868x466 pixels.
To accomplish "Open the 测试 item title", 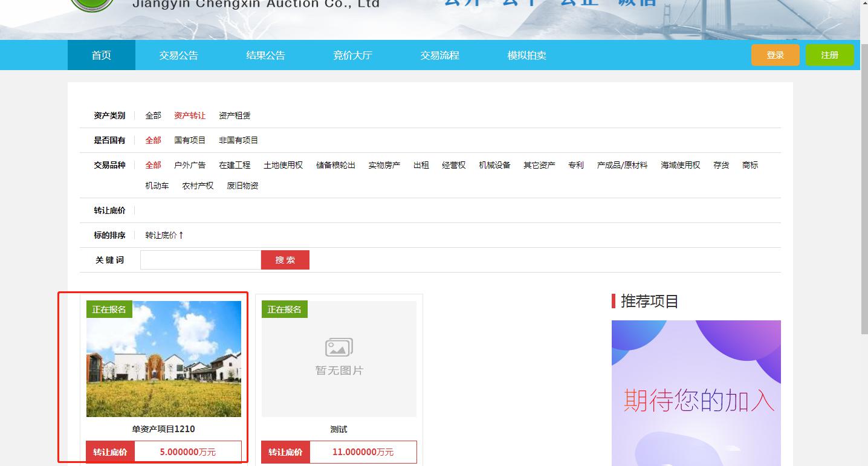I will point(339,429).
